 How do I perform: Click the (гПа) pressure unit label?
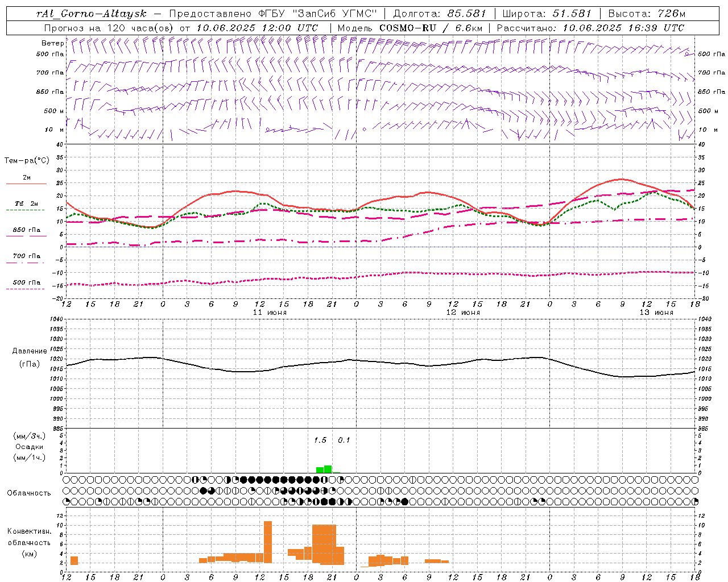coord(30,364)
